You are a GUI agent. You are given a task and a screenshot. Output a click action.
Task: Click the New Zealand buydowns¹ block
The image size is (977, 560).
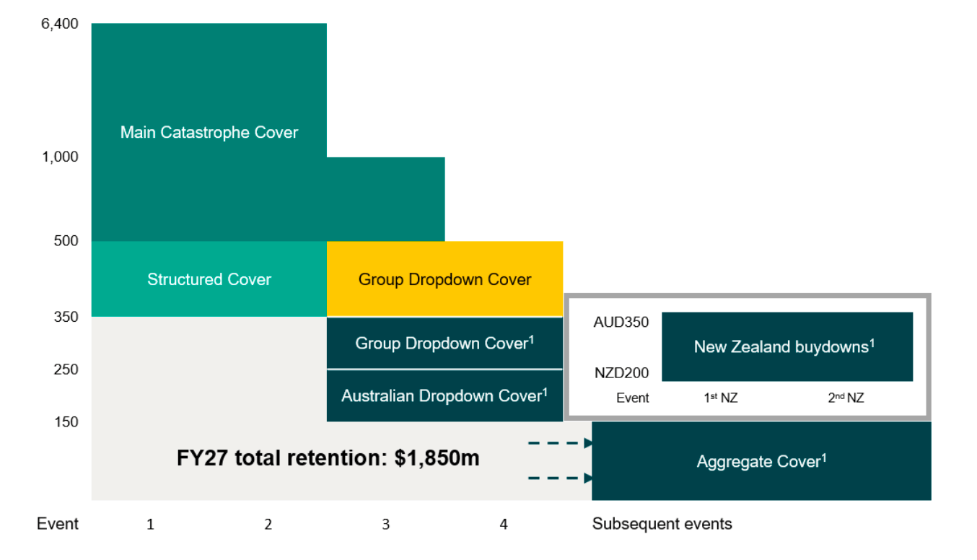[x=787, y=347]
